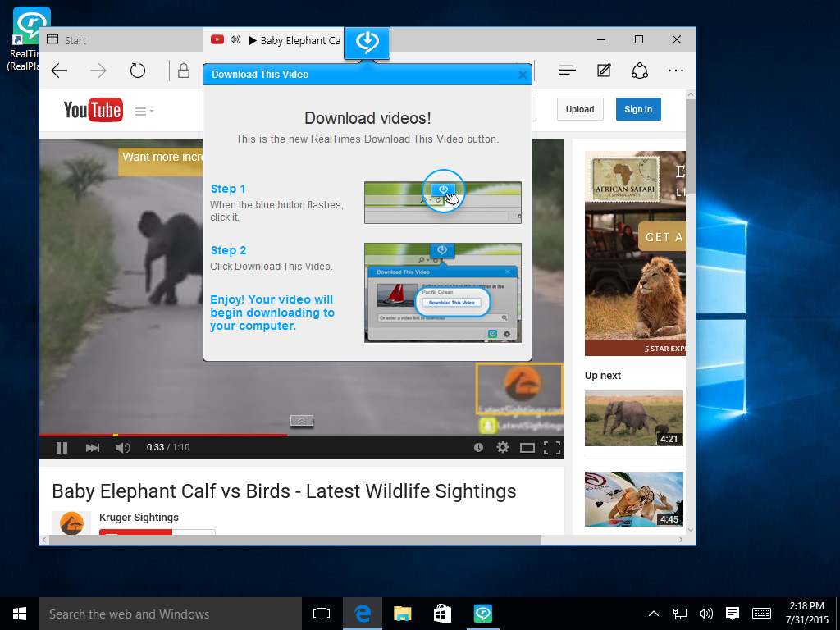Pause the YouTube video

tap(62, 448)
